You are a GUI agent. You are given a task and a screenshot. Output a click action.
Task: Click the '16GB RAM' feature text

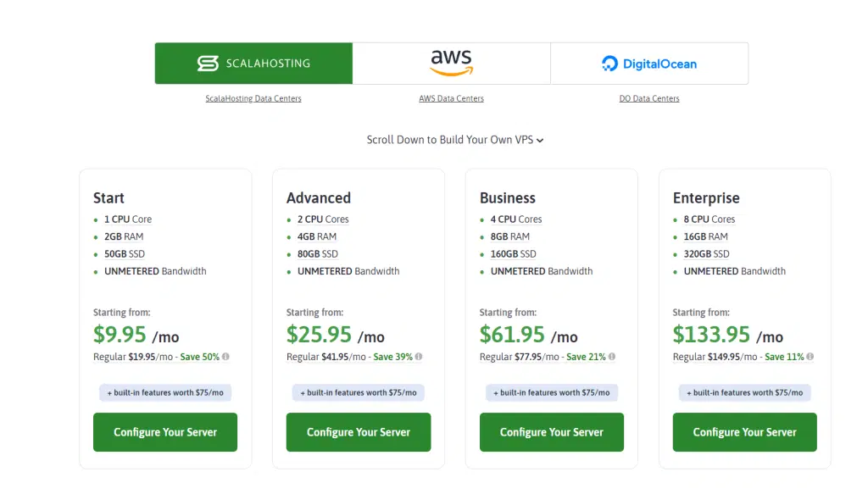tap(706, 236)
